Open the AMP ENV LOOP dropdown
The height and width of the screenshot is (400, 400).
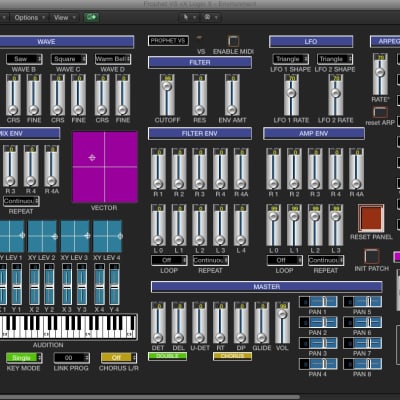click(x=285, y=260)
